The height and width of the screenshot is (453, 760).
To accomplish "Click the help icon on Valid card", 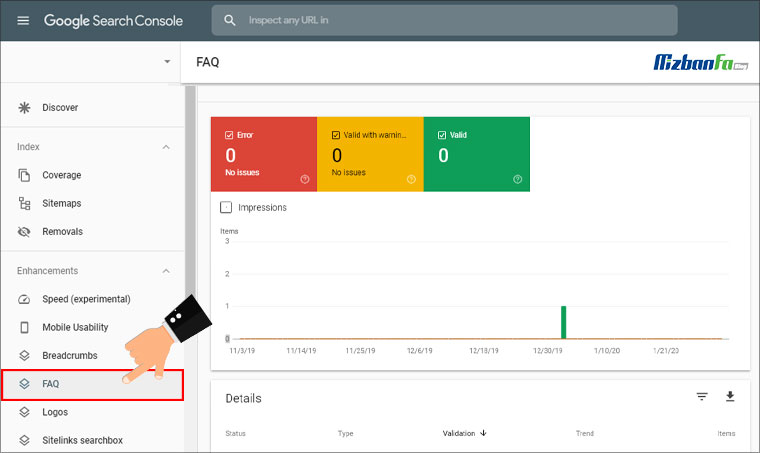I will tap(517, 180).
